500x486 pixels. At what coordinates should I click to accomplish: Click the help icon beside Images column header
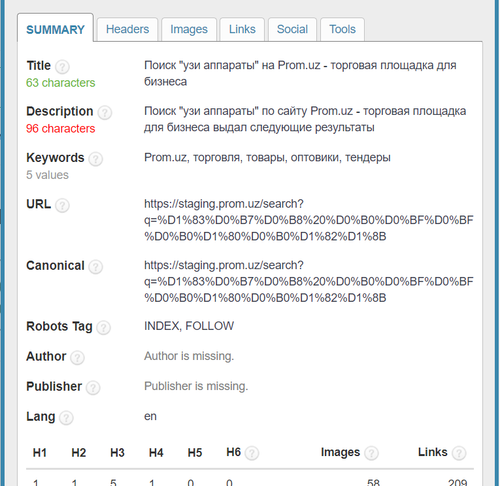click(x=371, y=453)
